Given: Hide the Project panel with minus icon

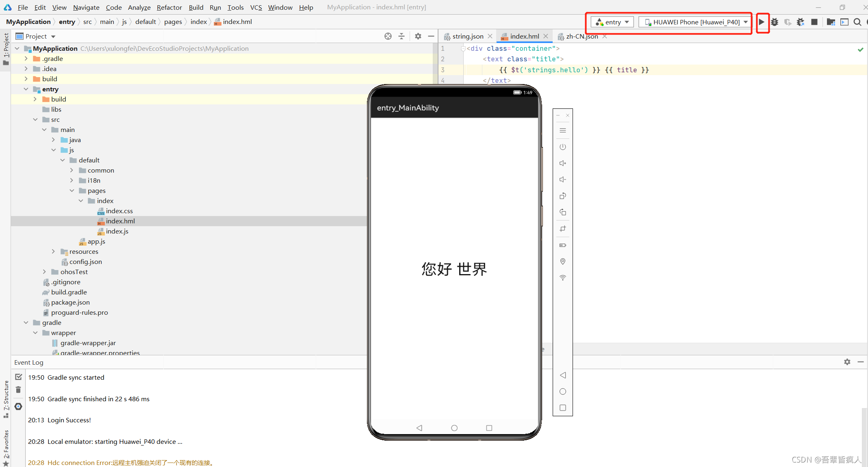Looking at the screenshot, I should pos(431,36).
